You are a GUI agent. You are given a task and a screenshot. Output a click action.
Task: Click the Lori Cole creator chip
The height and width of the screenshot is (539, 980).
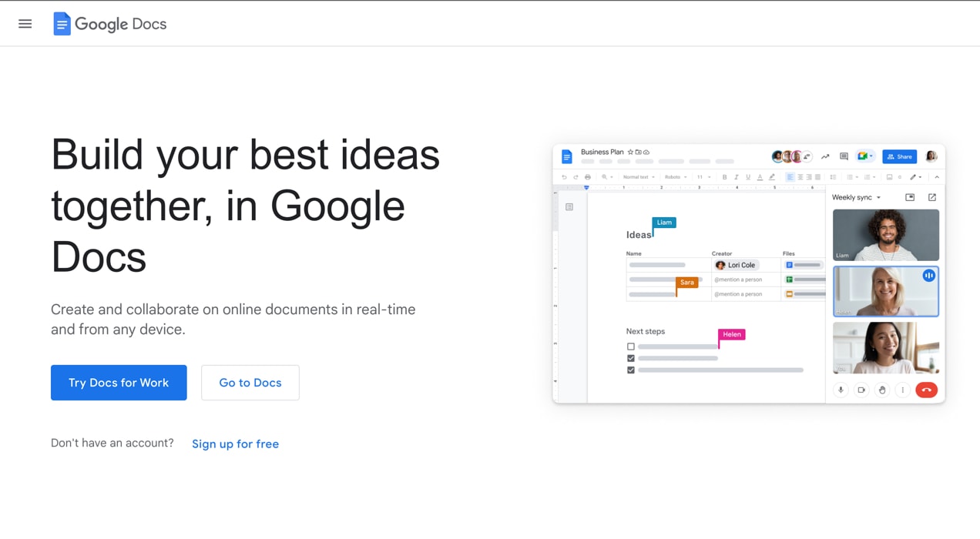pyautogui.click(x=736, y=265)
